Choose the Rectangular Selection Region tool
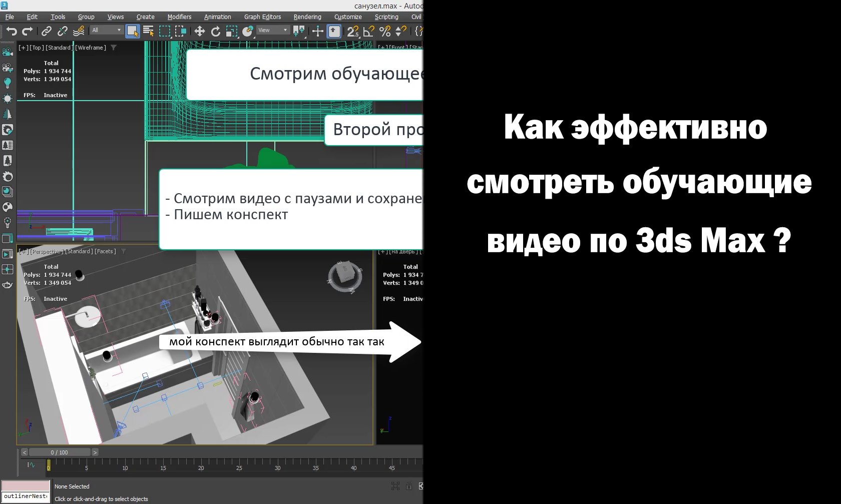841x504 pixels. pyautogui.click(x=165, y=32)
